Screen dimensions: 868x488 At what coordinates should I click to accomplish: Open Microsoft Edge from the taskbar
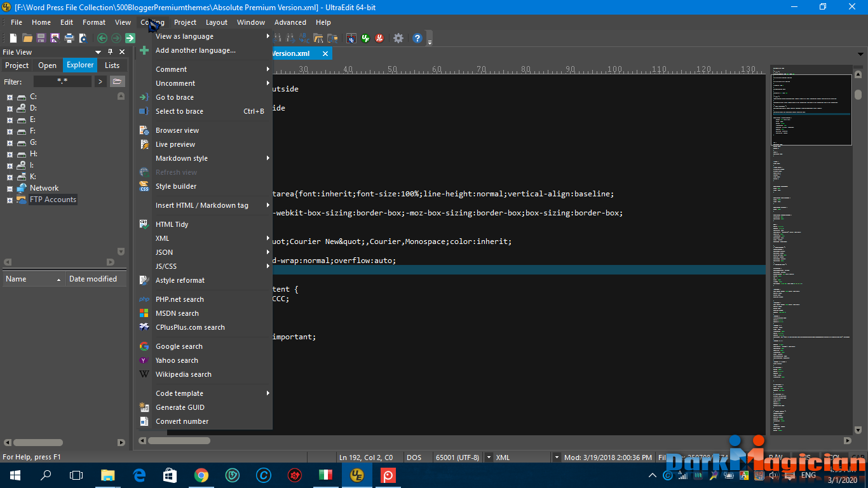[139, 475]
